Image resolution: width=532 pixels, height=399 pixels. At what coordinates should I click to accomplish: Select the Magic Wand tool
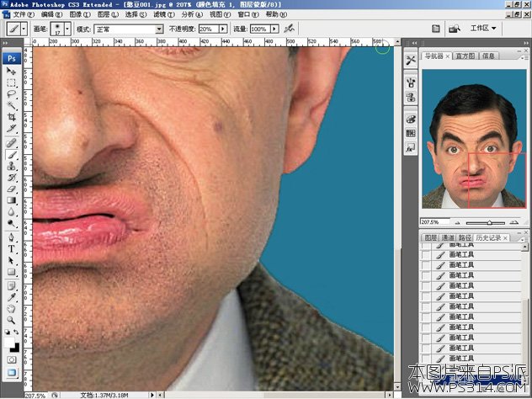click(12, 105)
